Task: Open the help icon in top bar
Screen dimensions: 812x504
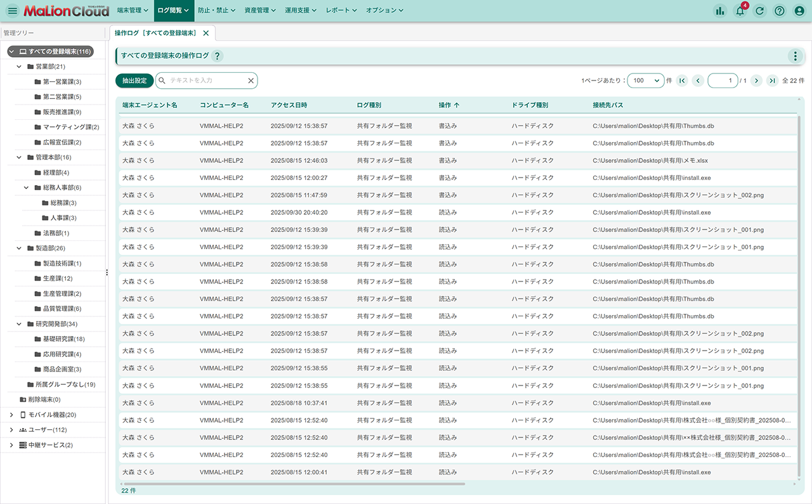Action: [780, 11]
